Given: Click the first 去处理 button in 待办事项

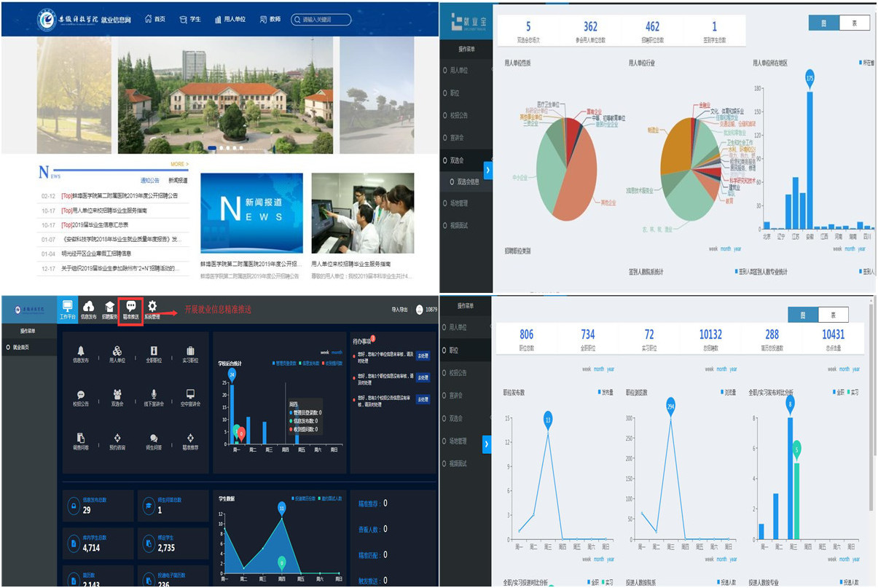Looking at the screenshot, I should click(x=423, y=356).
